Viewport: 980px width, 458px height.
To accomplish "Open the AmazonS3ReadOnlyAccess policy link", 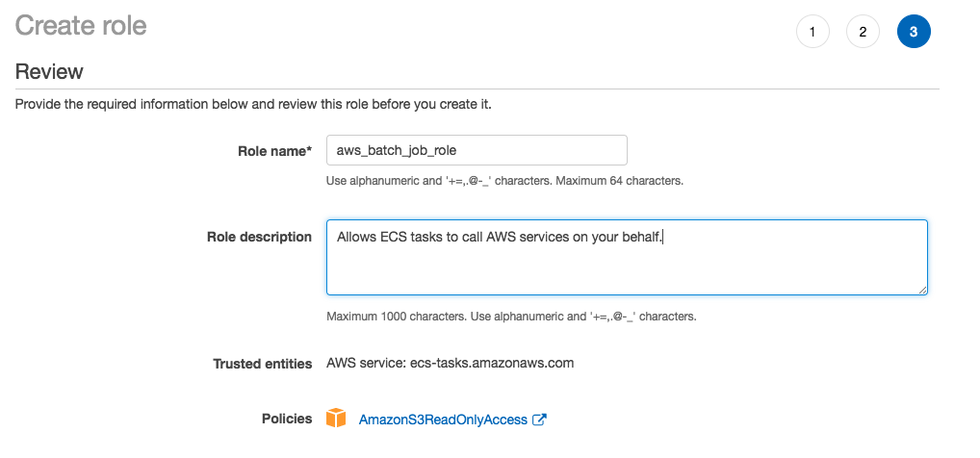I will pyautogui.click(x=443, y=420).
